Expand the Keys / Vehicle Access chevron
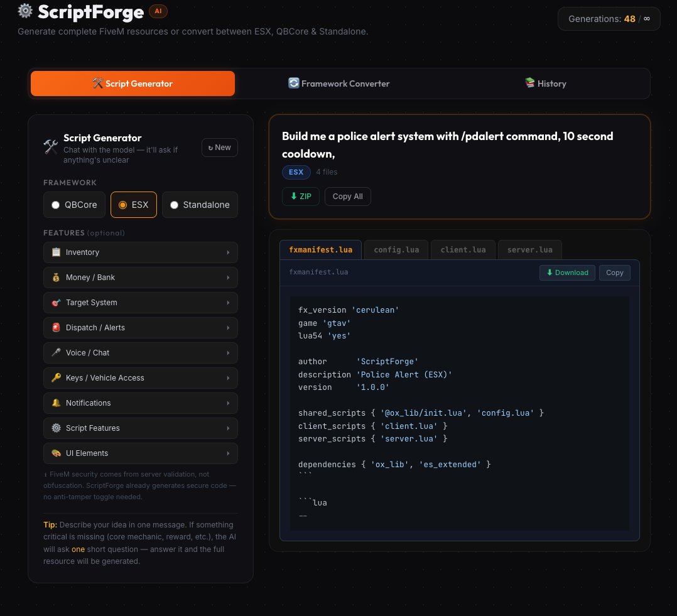The width and height of the screenshot is (677, 616). pyautogui.click(x=228, y=378)
